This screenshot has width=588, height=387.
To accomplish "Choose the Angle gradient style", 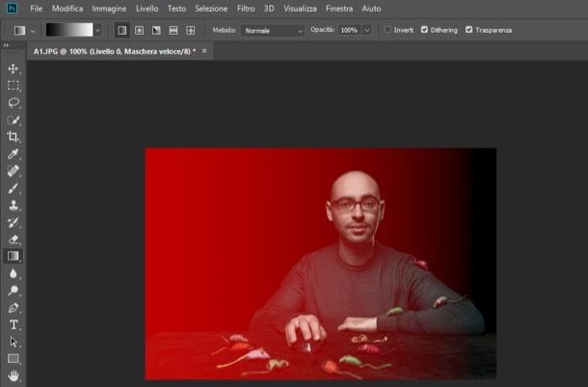I will click(156, 31).
